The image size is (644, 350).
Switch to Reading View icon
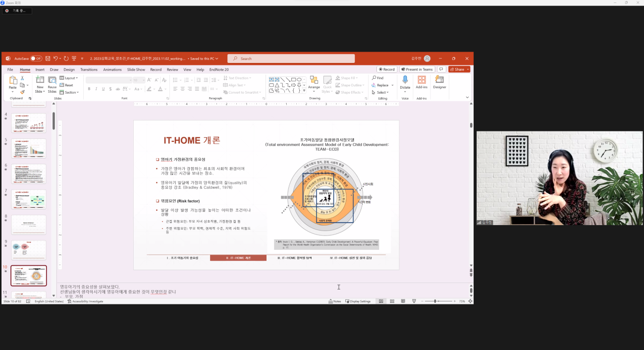[x=403, y=301]
